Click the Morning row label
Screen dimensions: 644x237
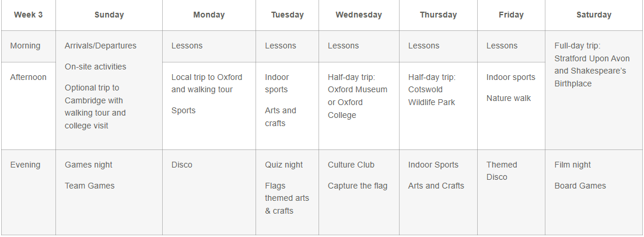point(26,46)
